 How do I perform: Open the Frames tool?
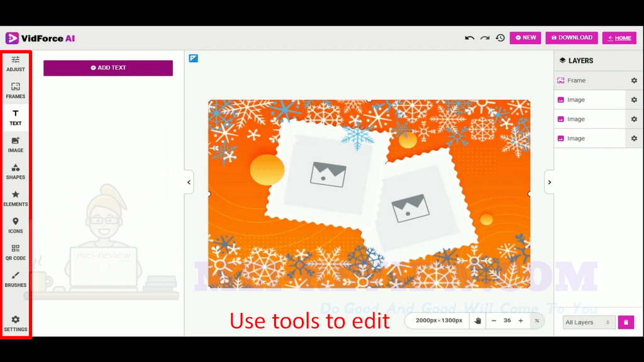(16, 91)
